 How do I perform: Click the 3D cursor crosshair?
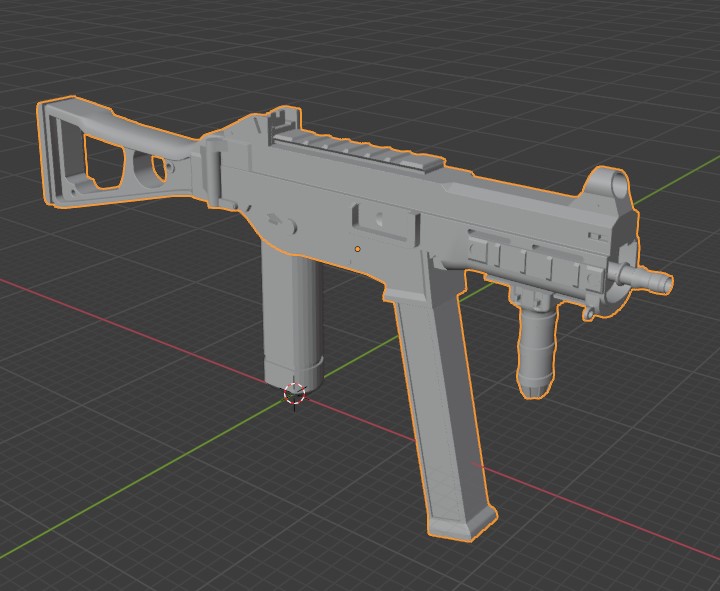[x=294, y=394]
